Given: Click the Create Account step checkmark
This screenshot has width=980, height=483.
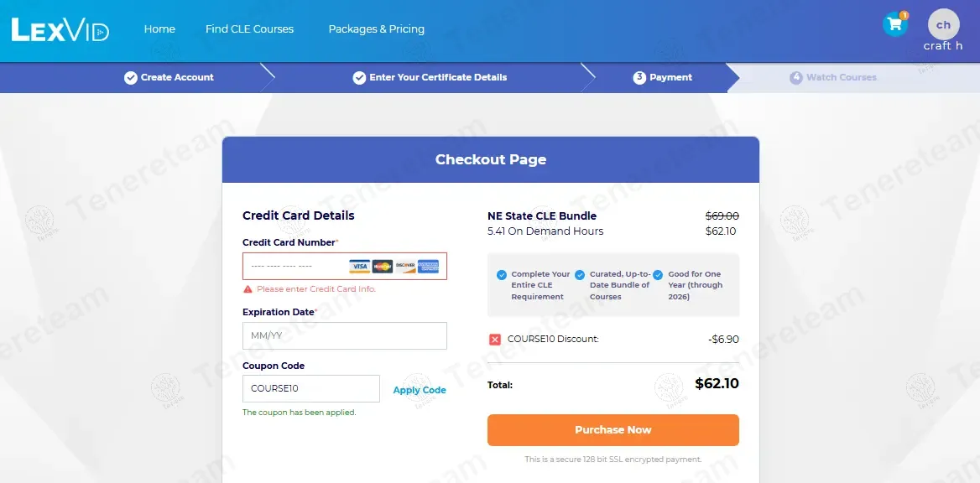Looking at the screenshot, I should click(x=131, y=78).
